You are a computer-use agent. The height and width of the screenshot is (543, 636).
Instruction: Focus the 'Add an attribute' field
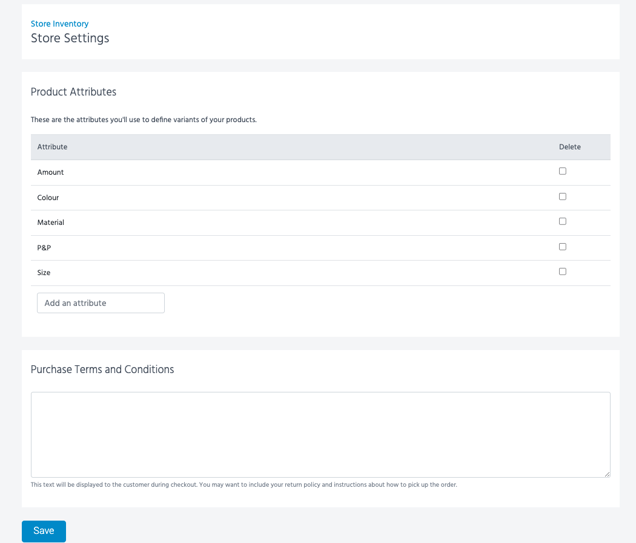coord(101,303)
